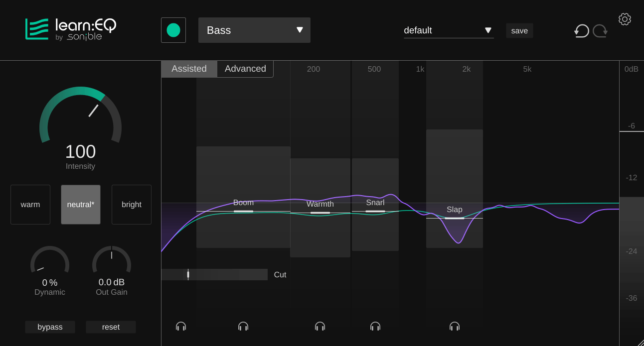Click the green learn record button
Image resolution: width=644 pixels, height=346 pixels.
[173, 30]
